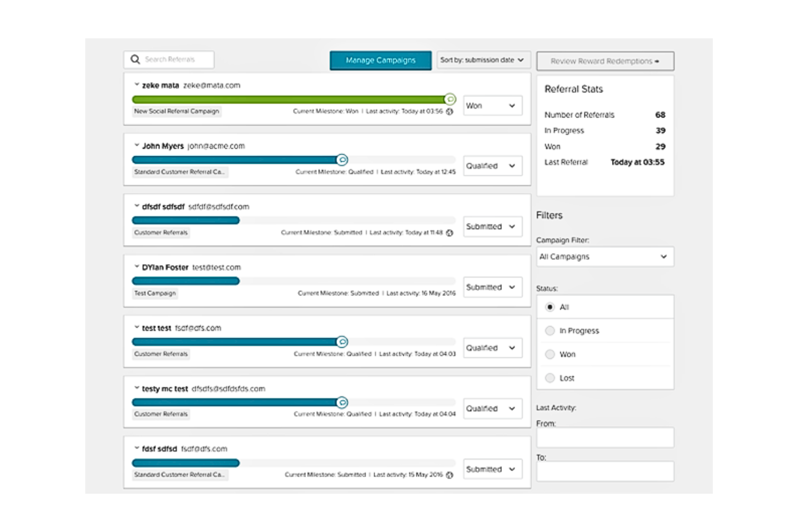Click the Won count 29
798x532 pixels.
coord(661,147)
